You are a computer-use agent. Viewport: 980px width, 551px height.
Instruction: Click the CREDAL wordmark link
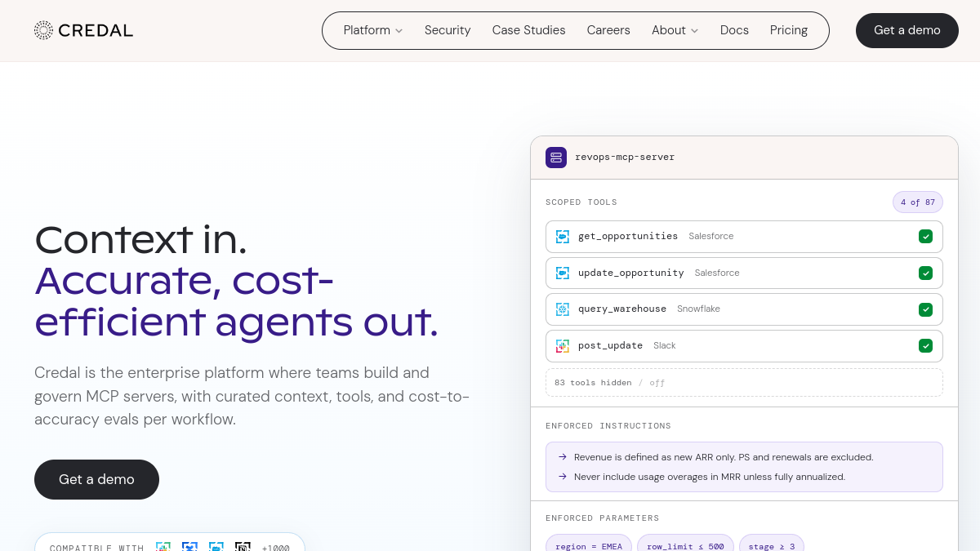click(96, 31)
